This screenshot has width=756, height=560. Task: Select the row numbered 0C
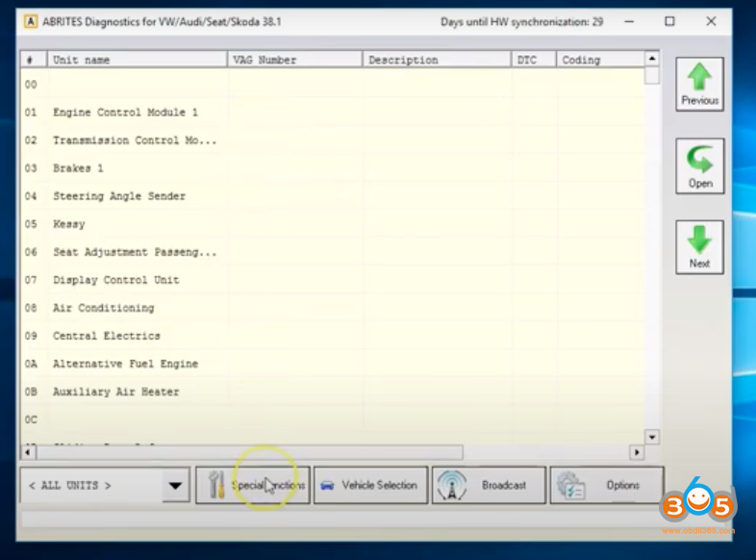[333, 420]
